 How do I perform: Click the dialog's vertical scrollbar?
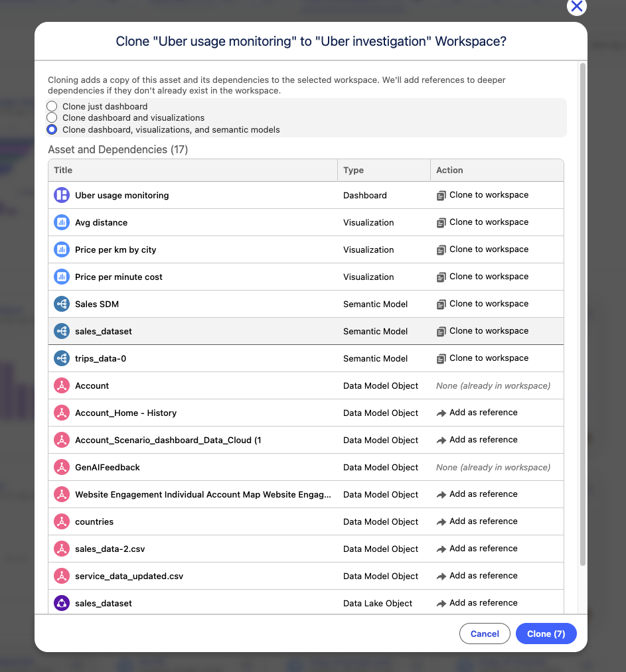[583, 314]
